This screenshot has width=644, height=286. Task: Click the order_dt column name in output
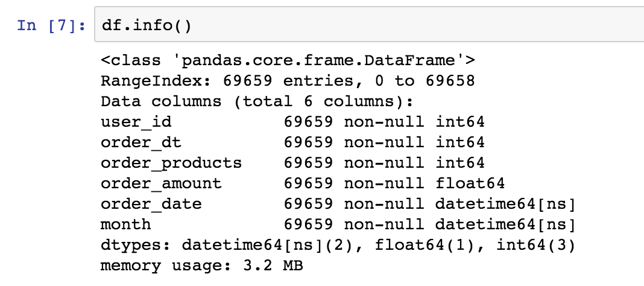coord(141,142)
